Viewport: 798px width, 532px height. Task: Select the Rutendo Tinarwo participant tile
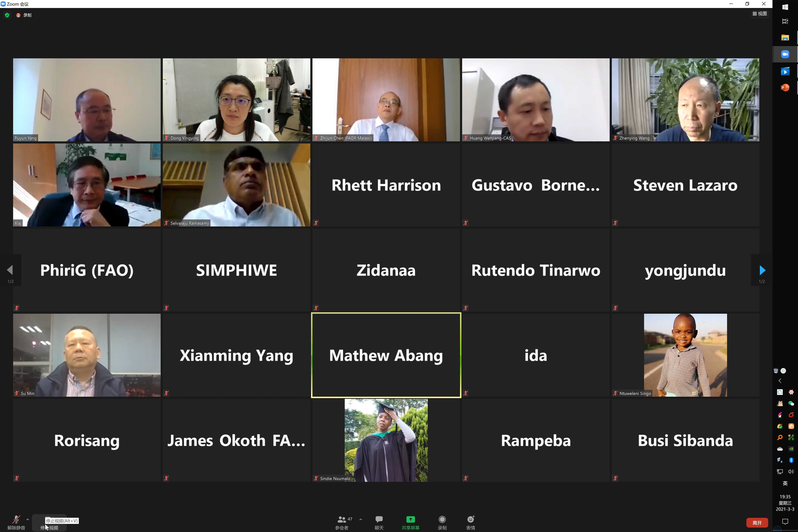coord(536,270)
